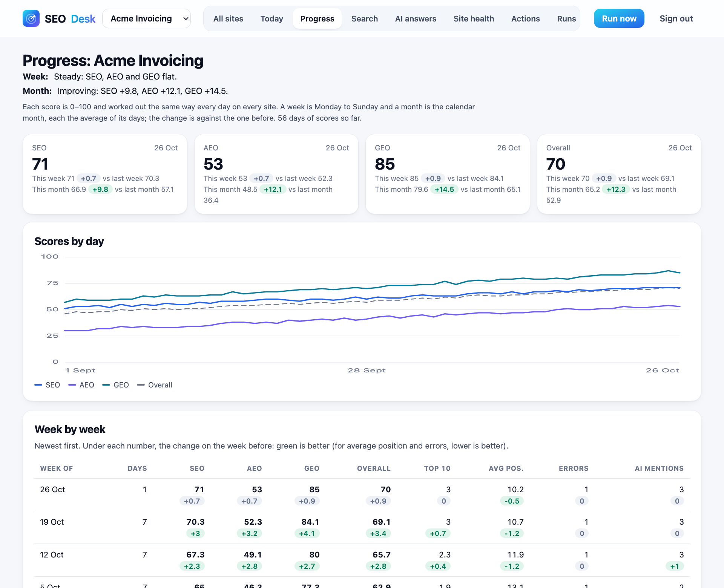The image size is (724, 588).
Task: Open the Actions tab
Action: point(525,18)
